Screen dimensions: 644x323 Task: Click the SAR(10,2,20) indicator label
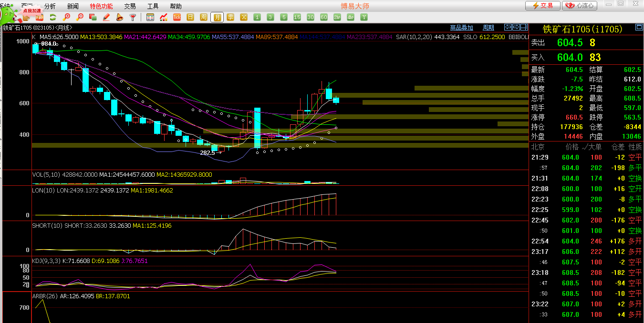point(414,37)
